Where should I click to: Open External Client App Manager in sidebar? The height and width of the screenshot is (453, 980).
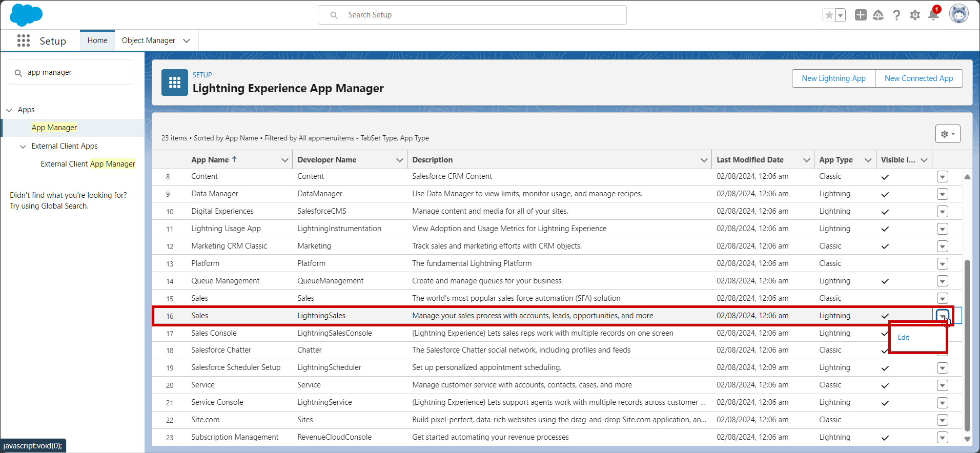(x=88, y=164)
